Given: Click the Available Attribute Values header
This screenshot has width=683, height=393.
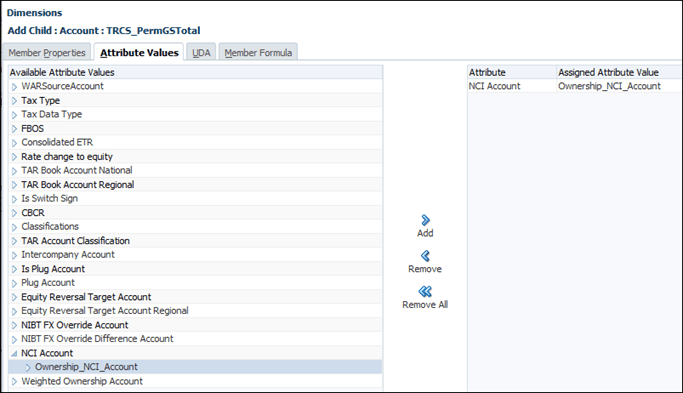Looking at the screenshot, I should tap(195, 72).
